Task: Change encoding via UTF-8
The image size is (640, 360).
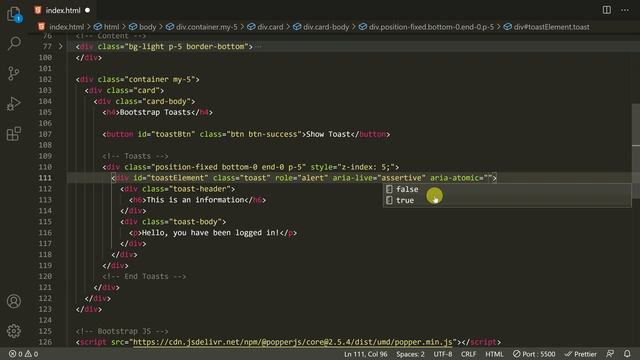Action: [x=443, y=354]
